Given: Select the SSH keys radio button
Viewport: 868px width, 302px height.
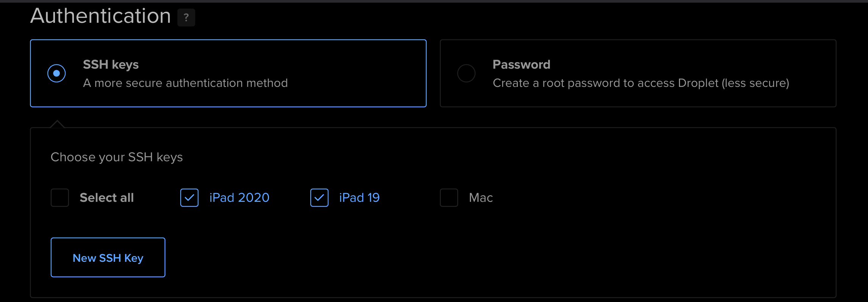Looking at the screenshot, I should 56,73.
